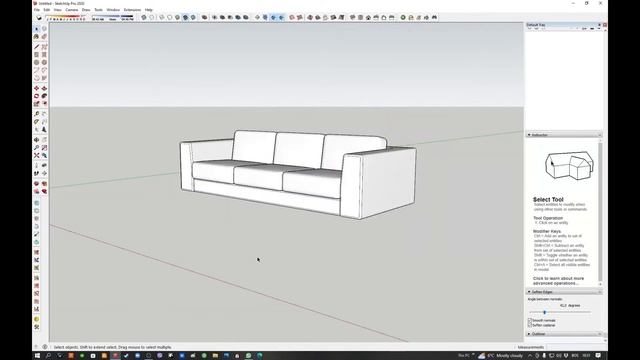Select the Push/Pull tool

pos(44,88)
